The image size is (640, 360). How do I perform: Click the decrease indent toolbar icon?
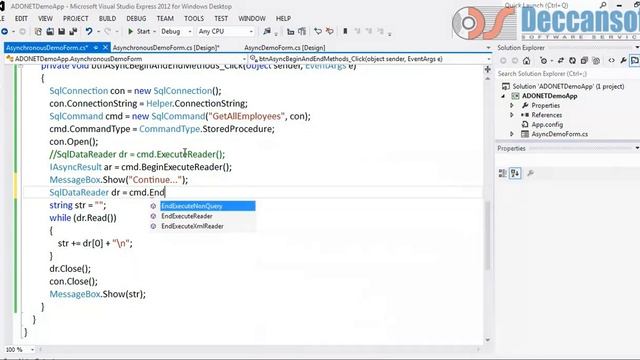point(291,31)
